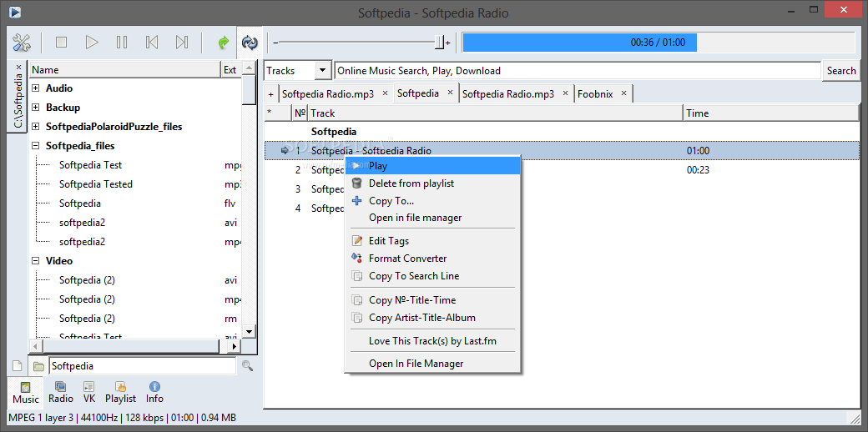Switch to the Foobnix tab
868x432 pixels.
click(595, 94)
